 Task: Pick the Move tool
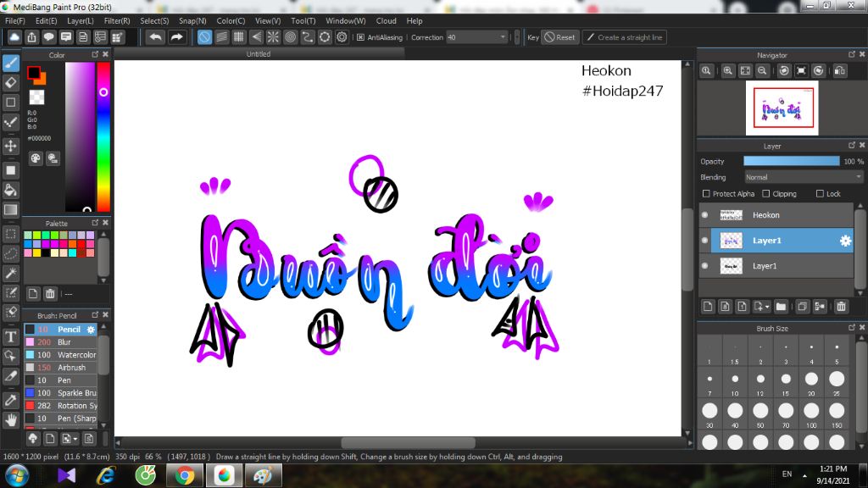click(x=10, y=146)
